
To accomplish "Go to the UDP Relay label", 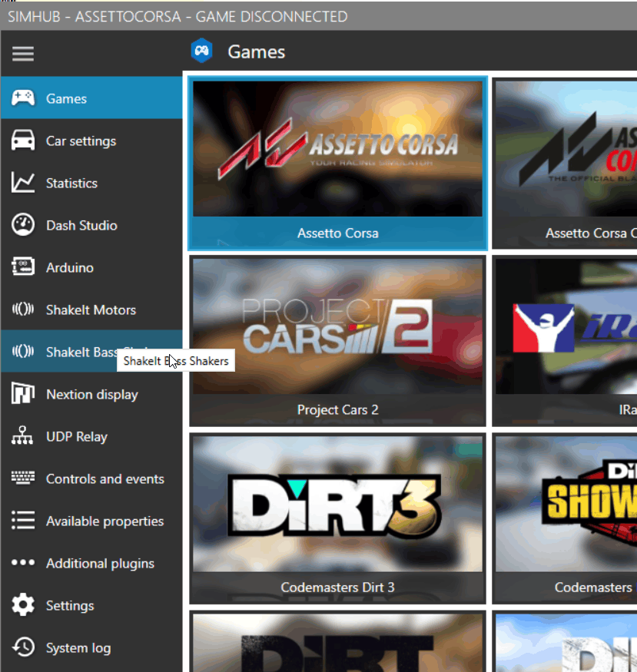I will pyautogui.click(x=77, y=437).
